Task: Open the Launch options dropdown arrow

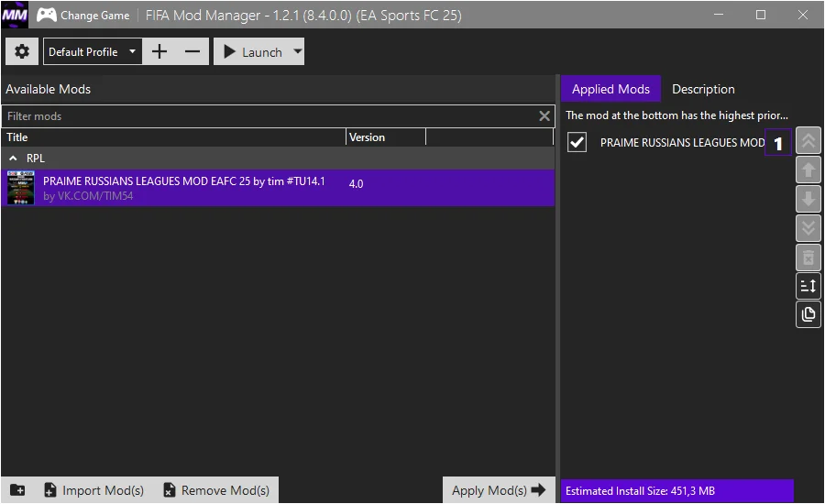Action: (298, 51)
